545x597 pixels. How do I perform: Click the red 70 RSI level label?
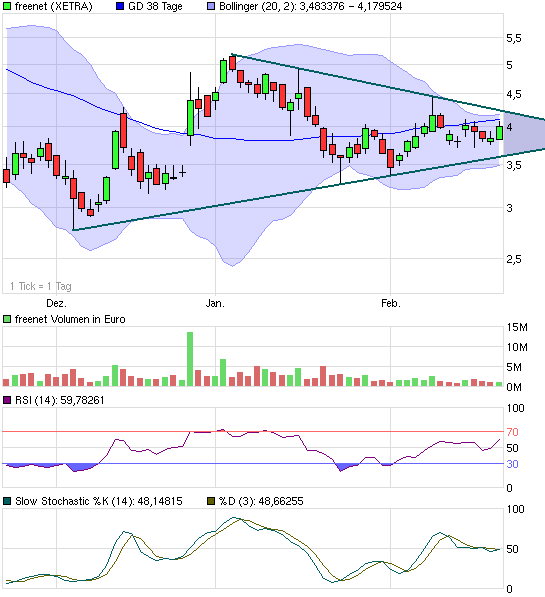click(x=512, y=432)
